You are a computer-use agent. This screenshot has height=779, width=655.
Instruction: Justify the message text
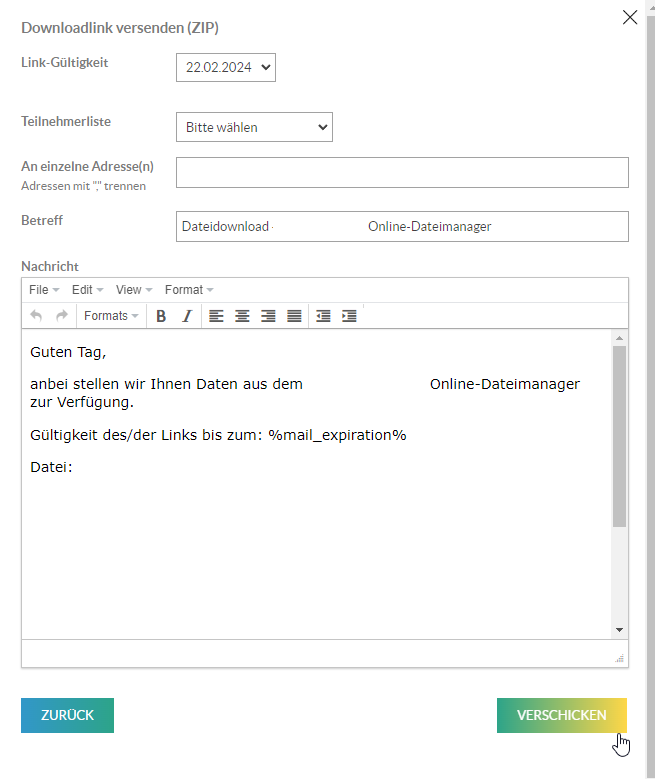pos(294,316)
